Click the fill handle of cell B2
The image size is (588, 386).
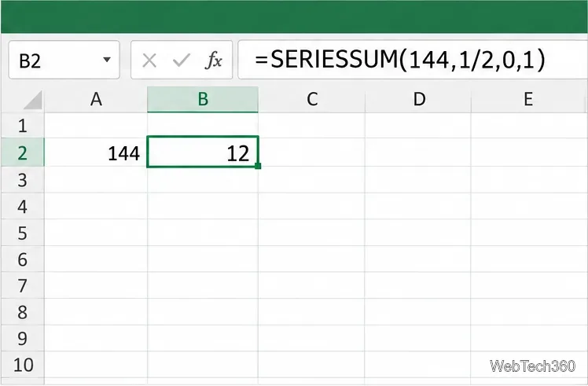[258, 166]
